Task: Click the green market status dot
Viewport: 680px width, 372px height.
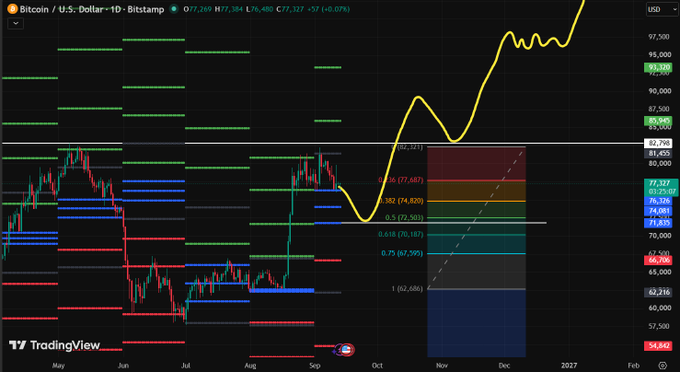Action: 174,9
